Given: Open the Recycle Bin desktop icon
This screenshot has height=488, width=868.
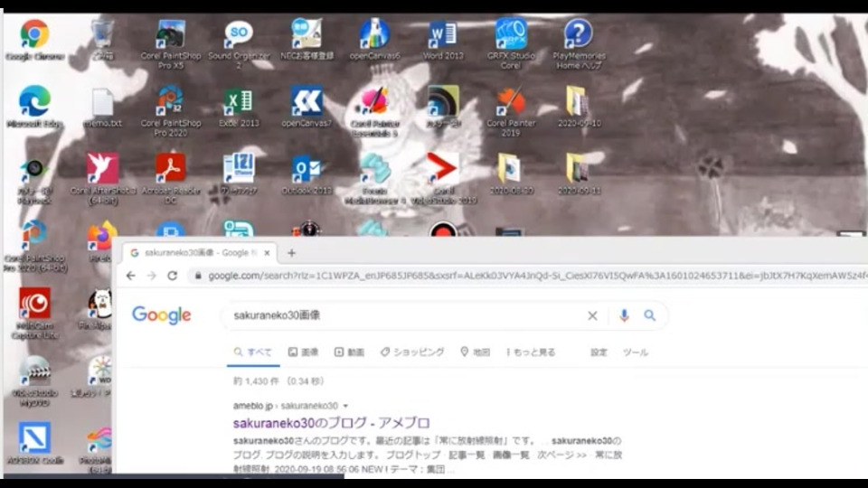Looking at the screenshot, I should [102, 39].
